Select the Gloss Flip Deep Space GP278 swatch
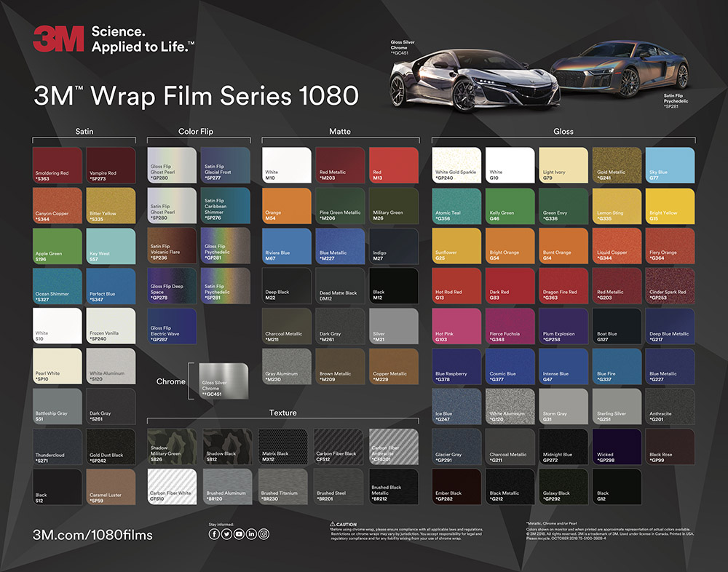Image resolution: width=728 pixels, height=572 pixels. (172, 286)
